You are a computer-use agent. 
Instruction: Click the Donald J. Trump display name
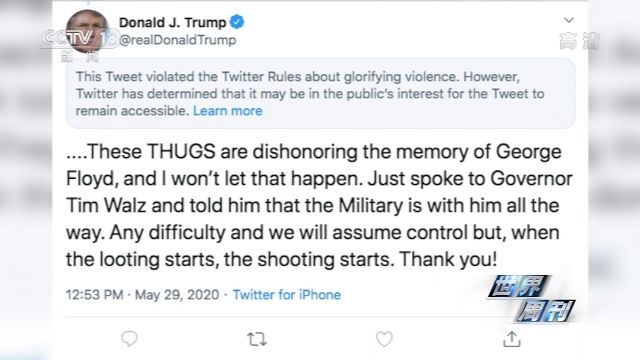172,22
